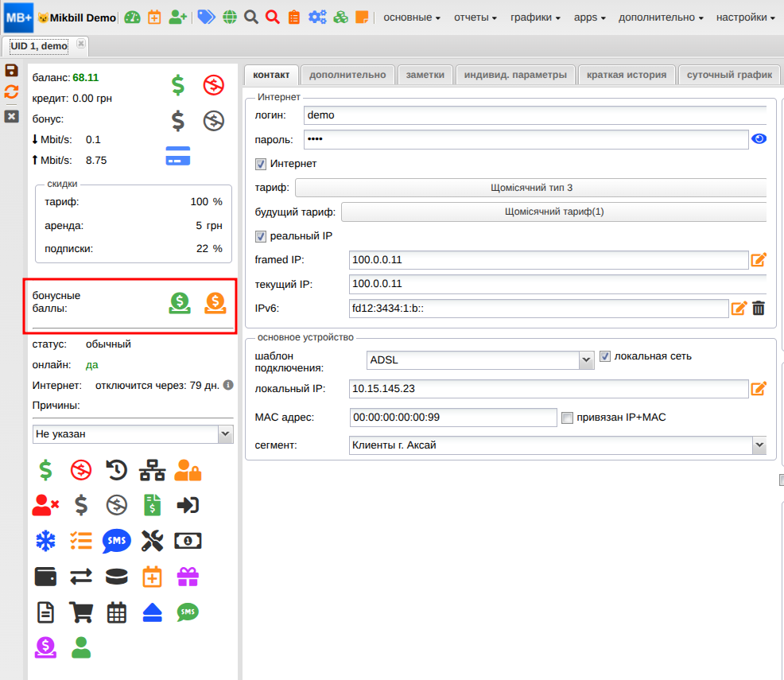Open the red magnifier search icon
The height and width of the screenshot is (680, 784).
pyautogui.click(x=273, y=17)
